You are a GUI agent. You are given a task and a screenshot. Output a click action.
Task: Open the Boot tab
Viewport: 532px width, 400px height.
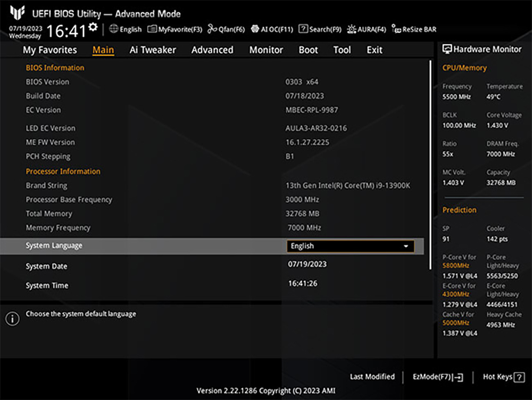pos(308,50)
